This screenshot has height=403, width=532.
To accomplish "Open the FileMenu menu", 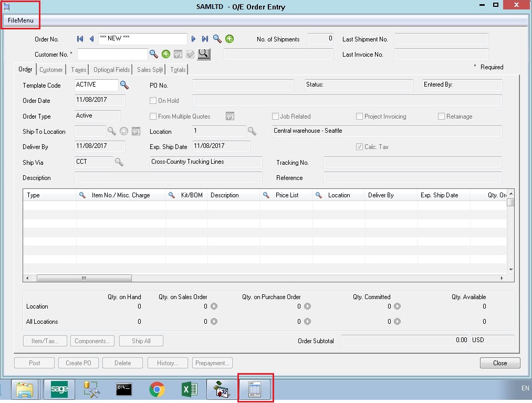I will pyautogui.click(x=20, y=20).
